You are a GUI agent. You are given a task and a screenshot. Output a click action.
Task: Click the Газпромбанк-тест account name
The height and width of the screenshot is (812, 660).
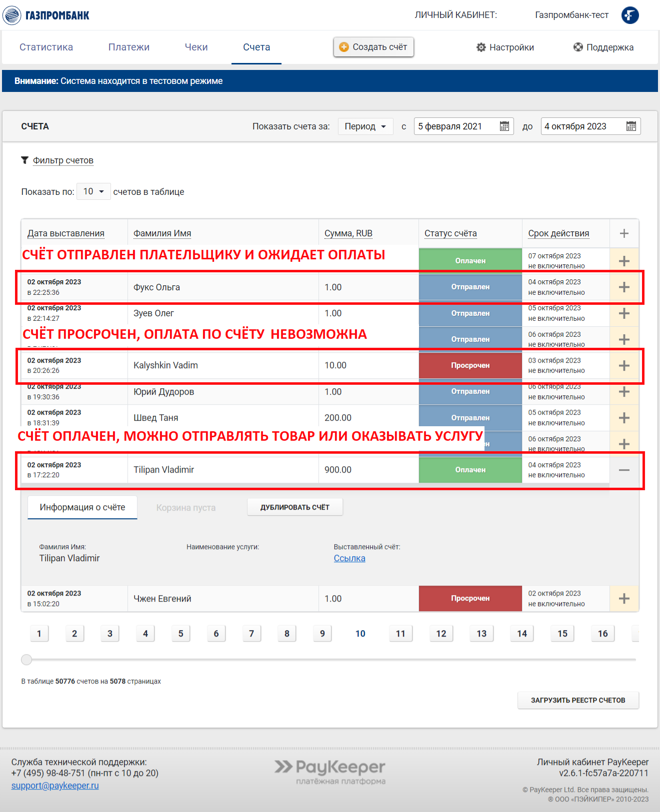[572, 15]
